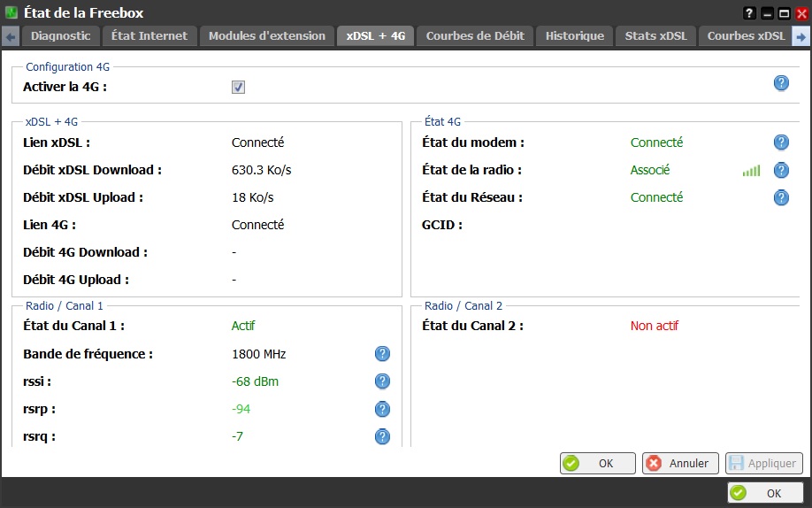The image size is (812, 508).
Task: Open help icon next to État de la radio
Action: (781, 170)
